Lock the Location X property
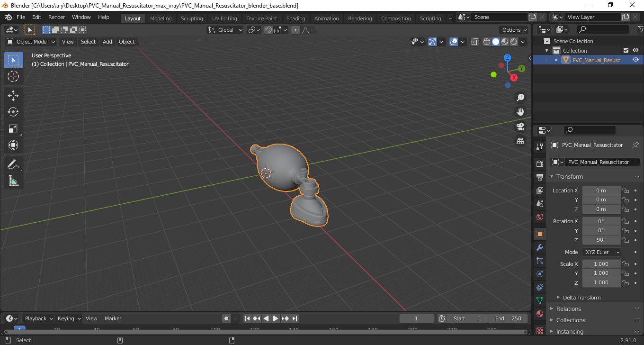 [x=626, y=191]
